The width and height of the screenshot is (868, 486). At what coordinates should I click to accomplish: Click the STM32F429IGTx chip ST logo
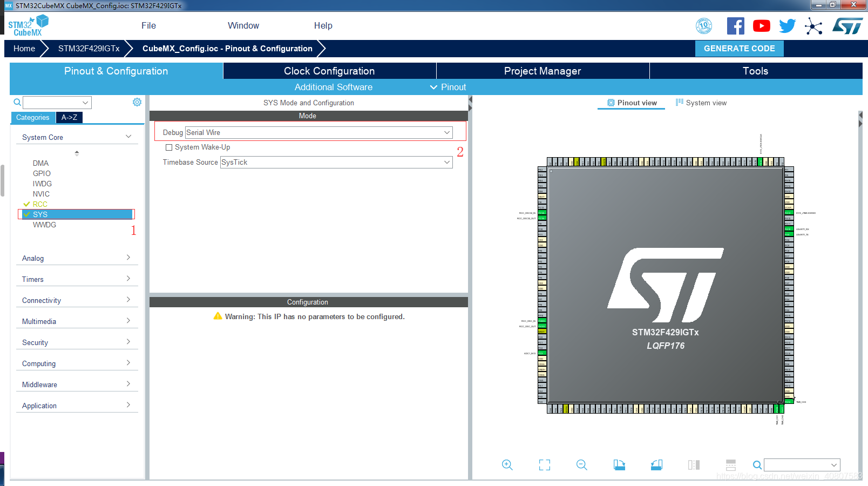[x=666, y=285]
